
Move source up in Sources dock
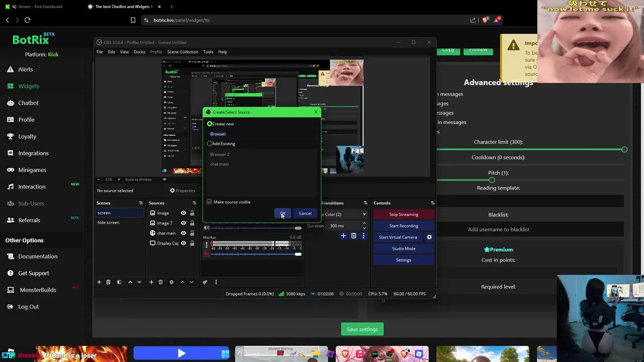click(x=182, y=282)
